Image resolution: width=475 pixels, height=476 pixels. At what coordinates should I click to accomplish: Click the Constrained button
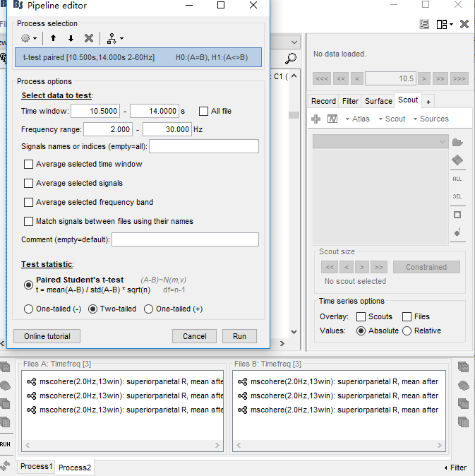(426, 267)
